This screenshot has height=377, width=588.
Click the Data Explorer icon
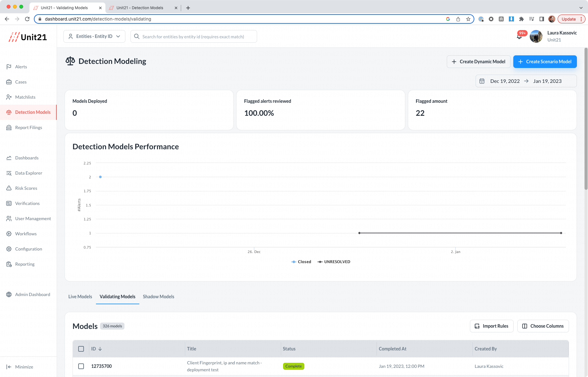tap(9, 173)
